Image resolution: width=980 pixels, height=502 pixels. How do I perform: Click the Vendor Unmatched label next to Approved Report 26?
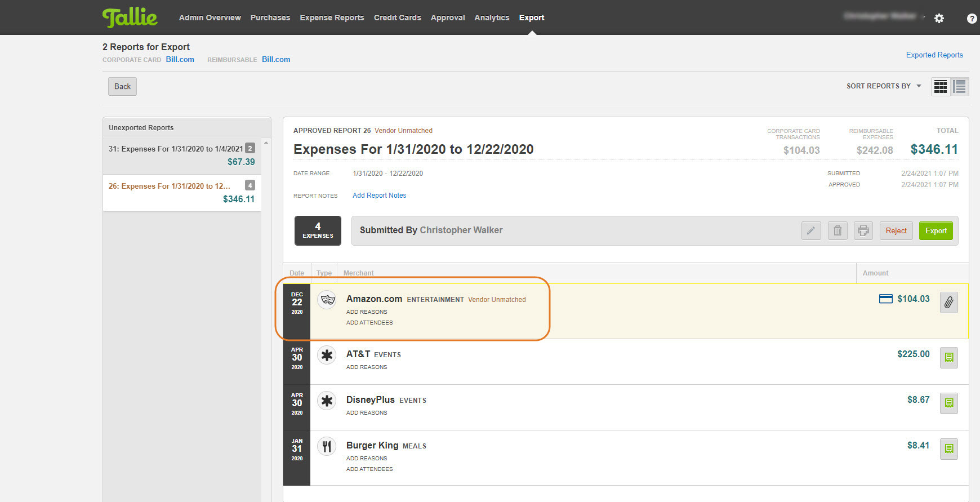click(x=403, y=131)
